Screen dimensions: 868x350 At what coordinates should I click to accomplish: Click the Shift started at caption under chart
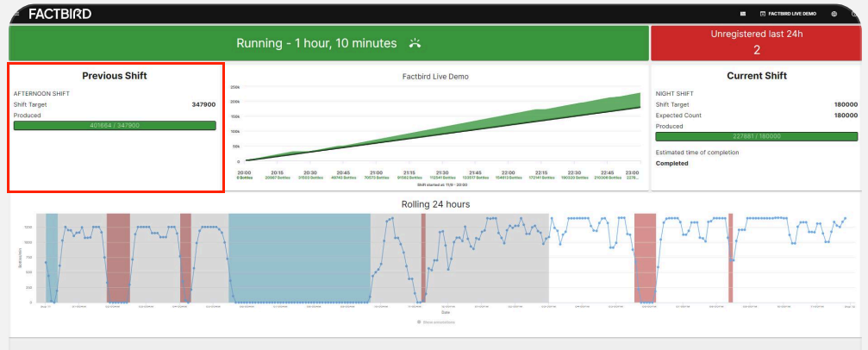coord(442,184)
